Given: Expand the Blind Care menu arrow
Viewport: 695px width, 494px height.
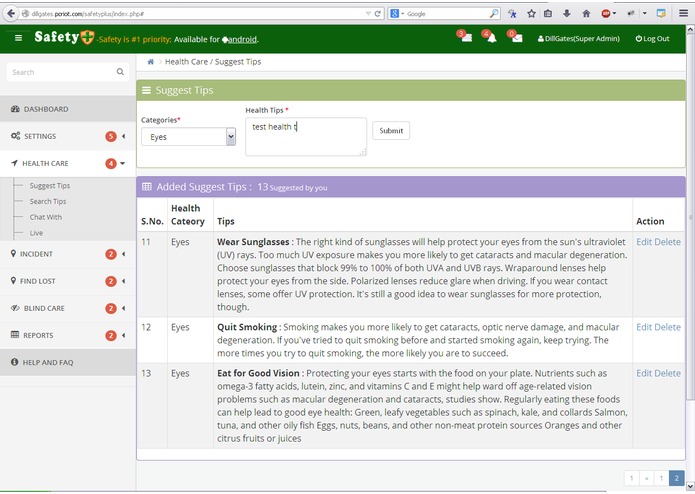Looking at the screenshot, I should [x=124, y=308].
